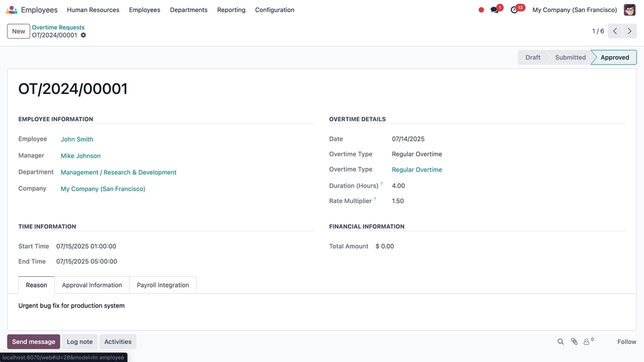Screen dimensions: 644x362
Task: Switch to the Approval Information tab
Action: 92,285
